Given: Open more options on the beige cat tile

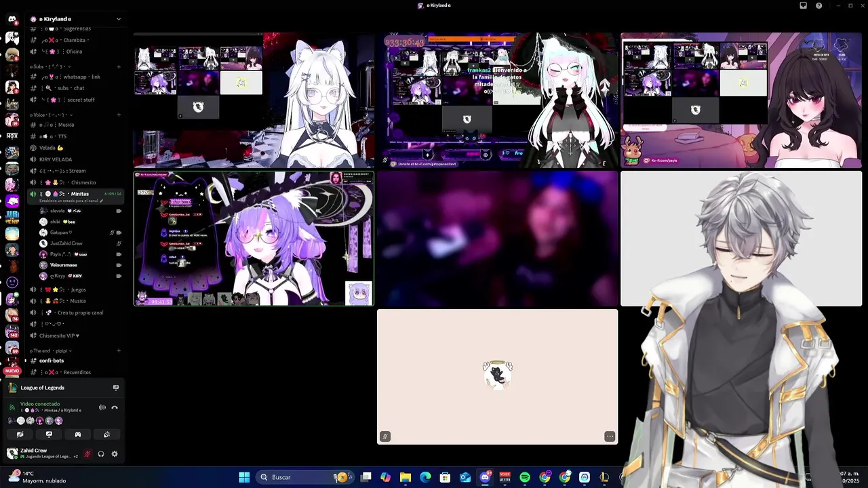Looking at the screenshot, I should coord(610,436).
